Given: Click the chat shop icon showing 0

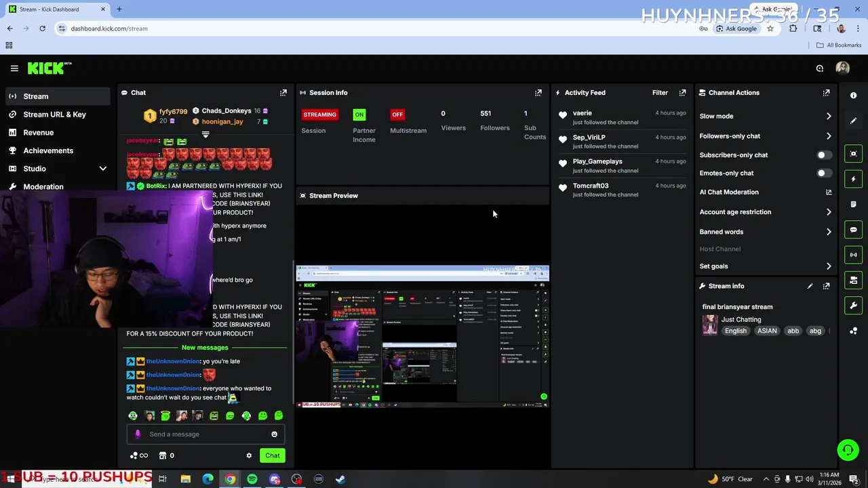Looking at the screenshot, I should (167, 455).
